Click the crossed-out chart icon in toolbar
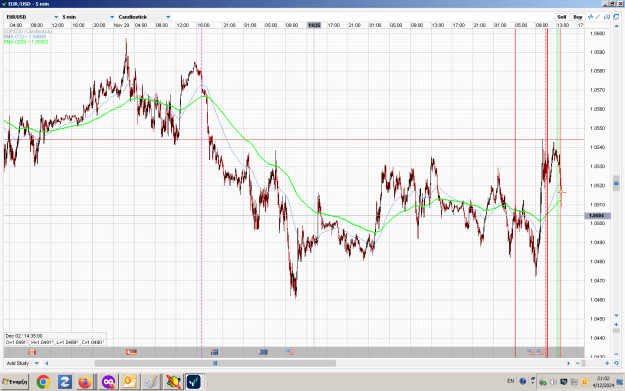Image resolution: width=625 pixels, height=391 pixels. coord(607,17)
